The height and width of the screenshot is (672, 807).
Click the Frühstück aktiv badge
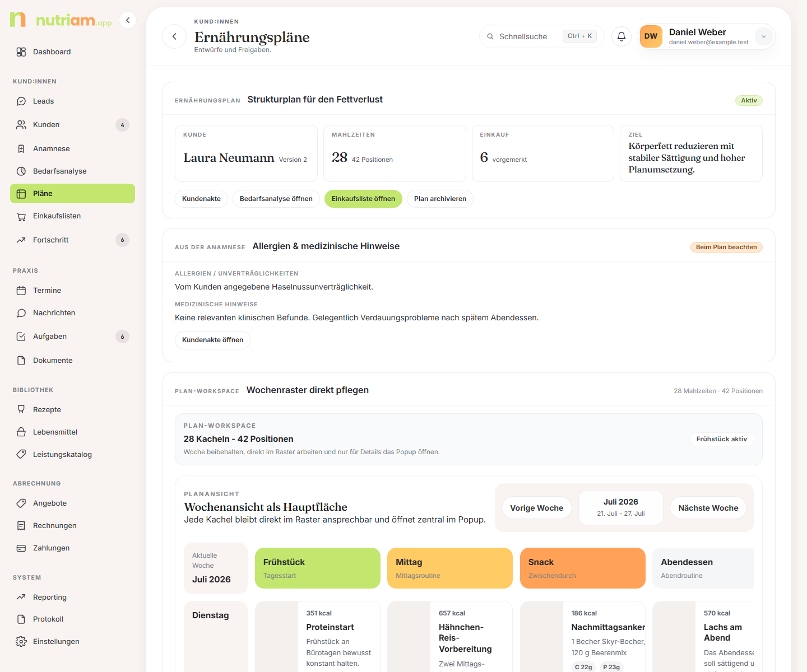click(722, 440)
